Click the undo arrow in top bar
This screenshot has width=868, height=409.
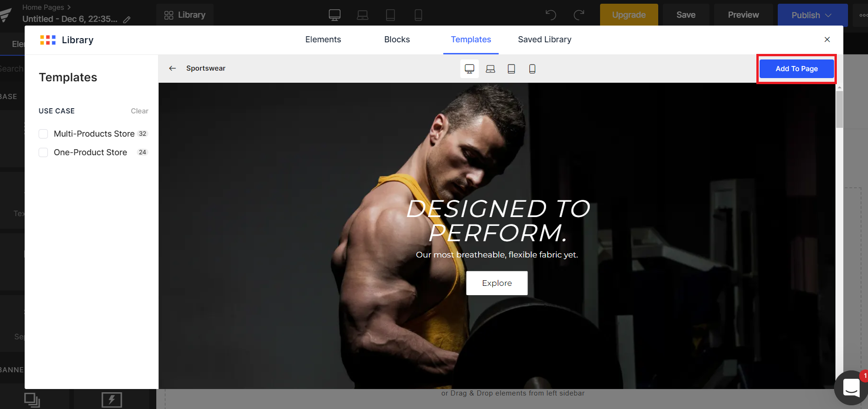[551, 15]
